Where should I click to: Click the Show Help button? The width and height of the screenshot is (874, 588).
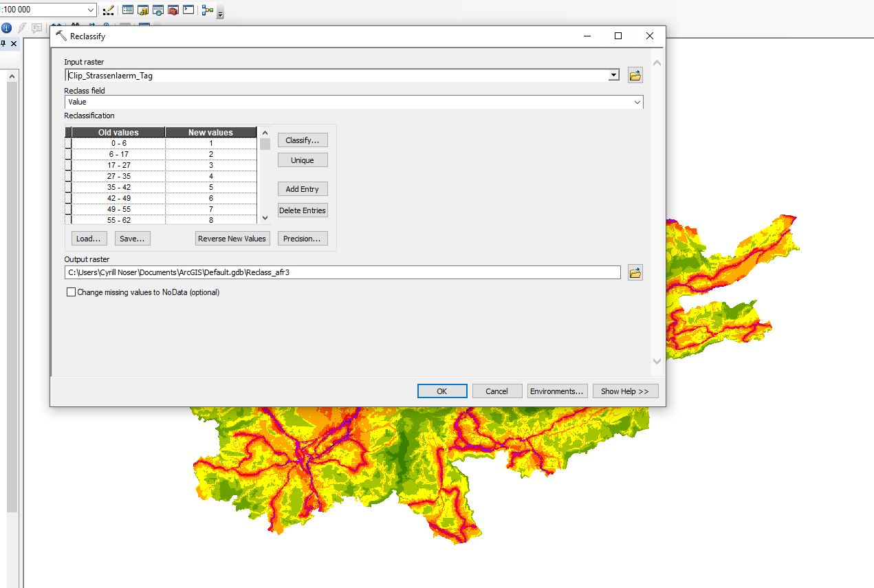click(624, 391)
